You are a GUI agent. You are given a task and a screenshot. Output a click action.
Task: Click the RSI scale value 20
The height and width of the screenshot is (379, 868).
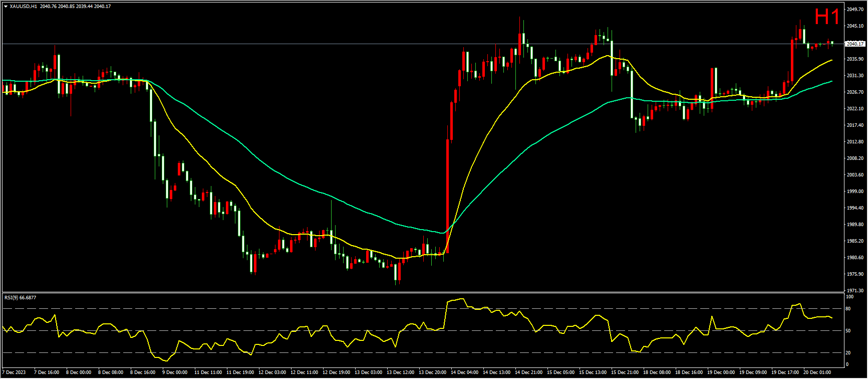tap(848, 353)
